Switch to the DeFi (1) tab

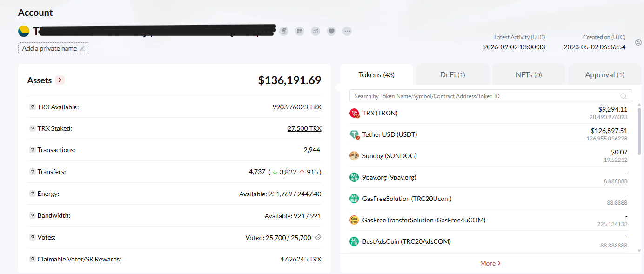452,74
